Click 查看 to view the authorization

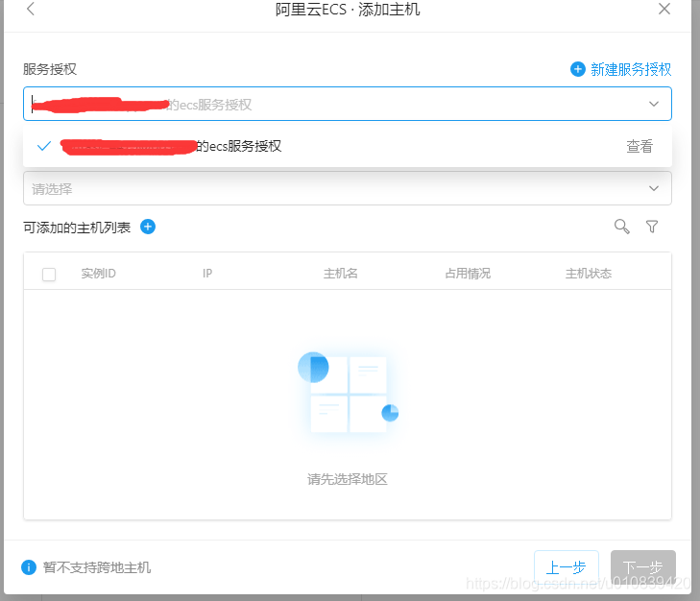point(640,146)
